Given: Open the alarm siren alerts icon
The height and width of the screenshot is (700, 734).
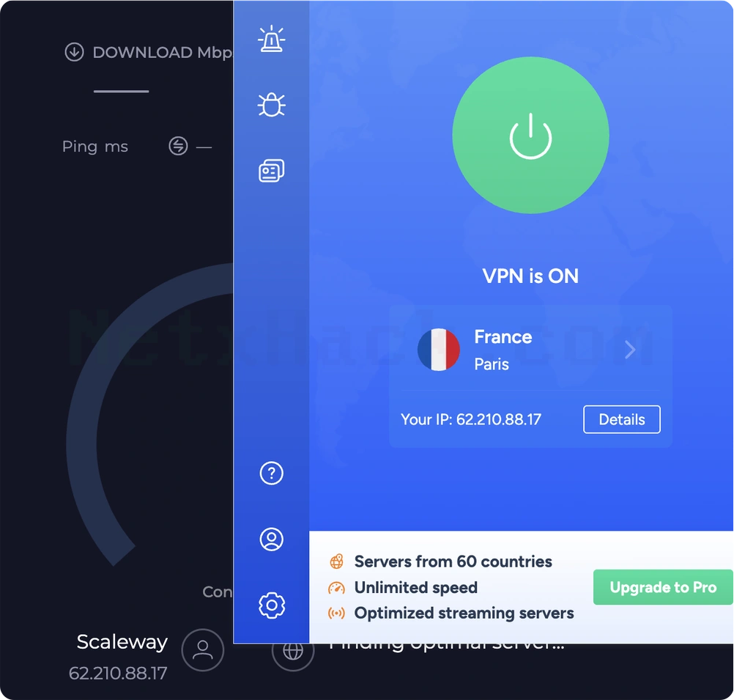Looking at the screenshot, I should coord(272,39).
